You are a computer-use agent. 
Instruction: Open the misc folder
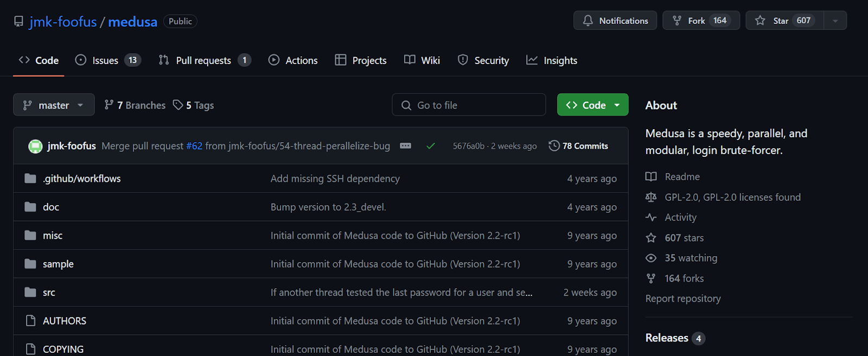[x=53, y=236]
